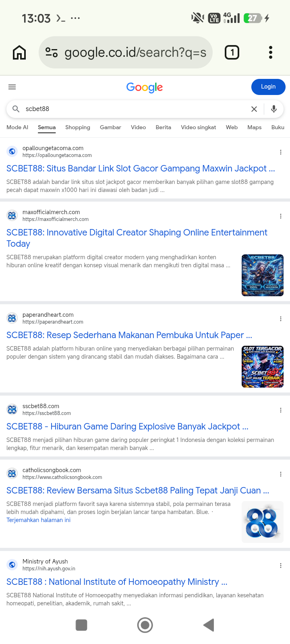Tap the Android back triangle button
290x644 pixels.
tap(209, 625)
